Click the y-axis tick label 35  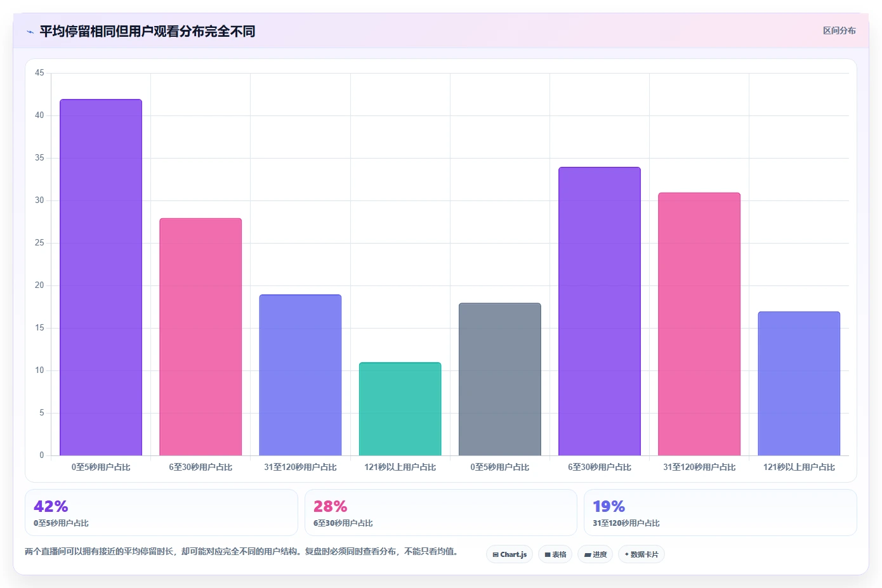(39, 158)
